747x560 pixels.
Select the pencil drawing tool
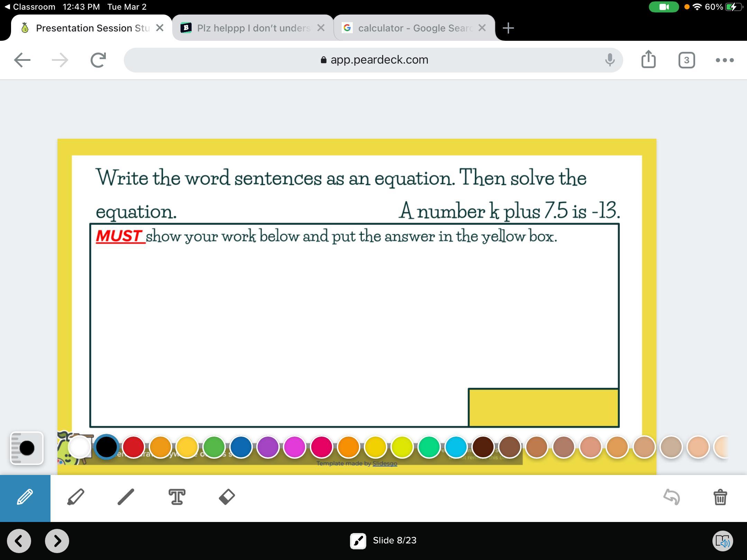point(25,498)
